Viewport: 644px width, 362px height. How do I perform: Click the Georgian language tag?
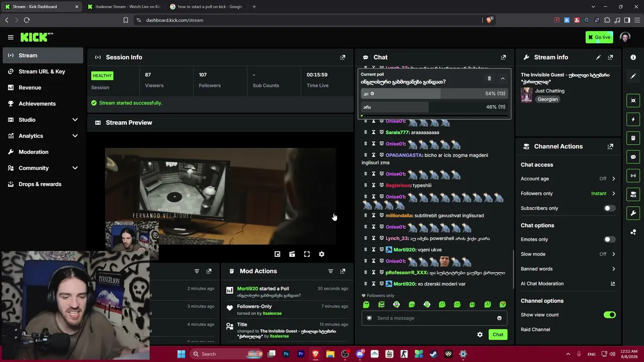(x=547, y=100)
